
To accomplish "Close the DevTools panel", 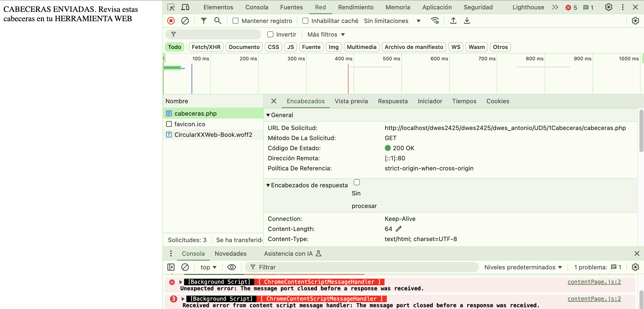I will [x=635, y=7].
